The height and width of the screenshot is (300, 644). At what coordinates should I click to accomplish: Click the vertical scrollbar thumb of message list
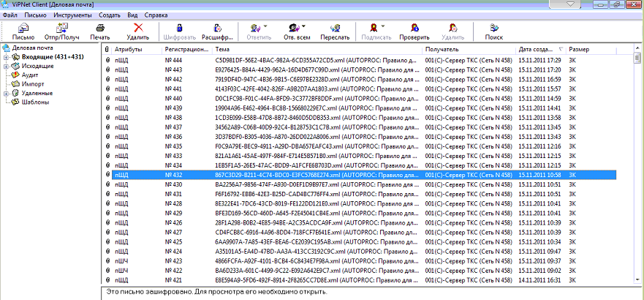click(637, 58)
